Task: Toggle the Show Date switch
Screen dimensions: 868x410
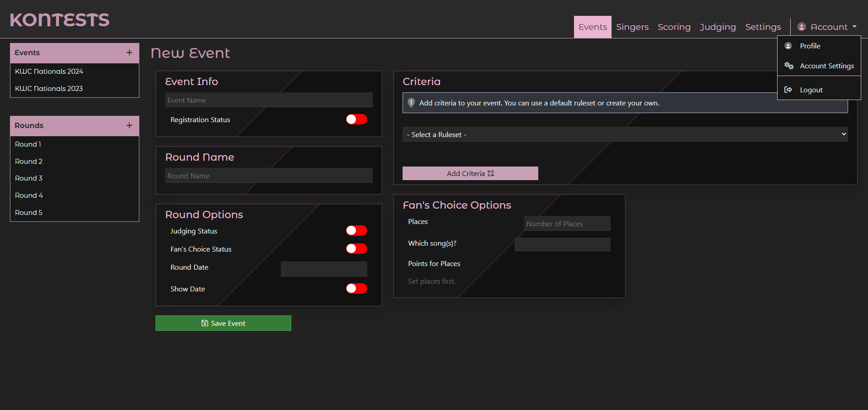Action: (x=356, y=289)
